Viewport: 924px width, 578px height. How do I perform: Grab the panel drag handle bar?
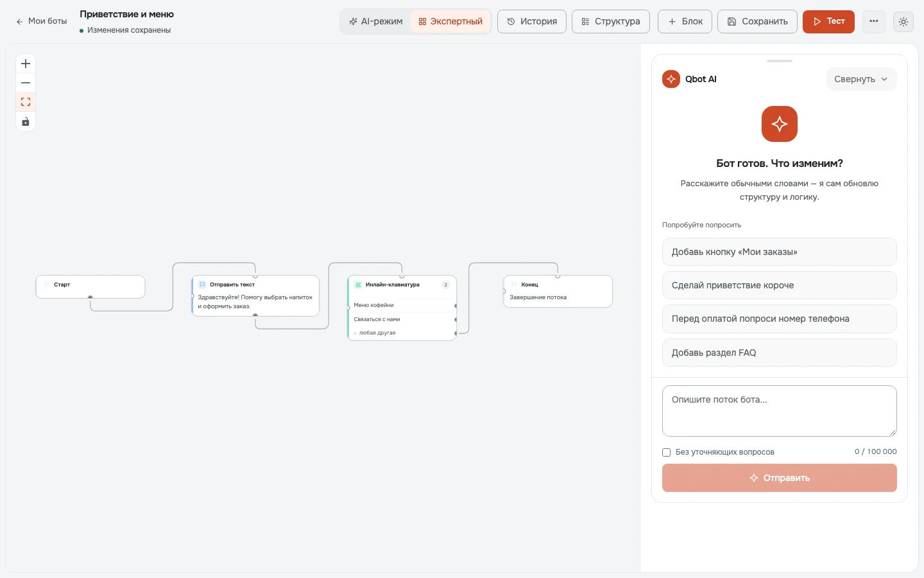coord(780,61)
